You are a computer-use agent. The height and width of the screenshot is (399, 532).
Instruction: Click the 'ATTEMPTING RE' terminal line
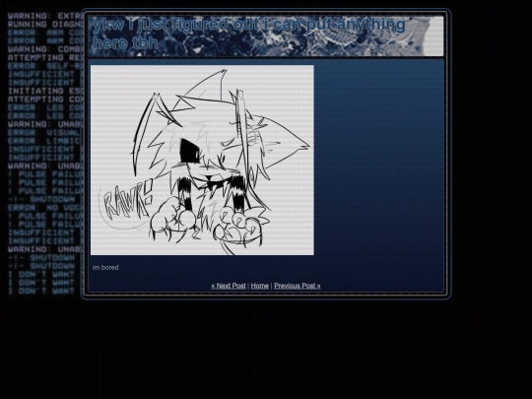coord(44,58)
